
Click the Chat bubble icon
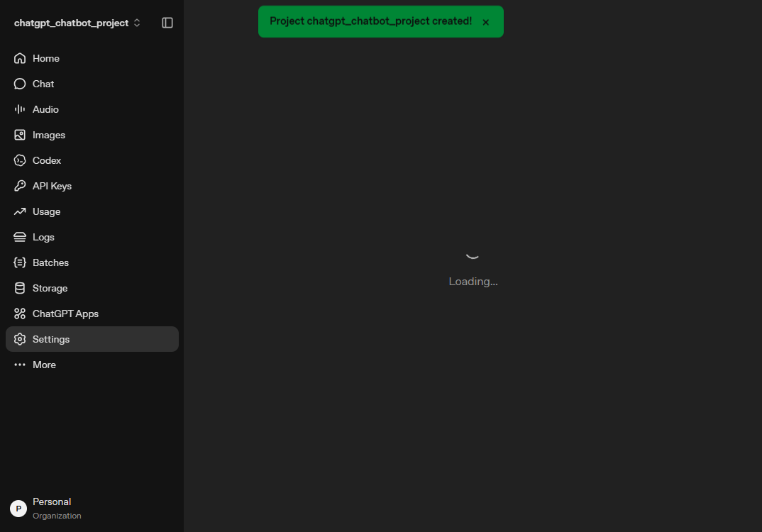click(19, 84)
